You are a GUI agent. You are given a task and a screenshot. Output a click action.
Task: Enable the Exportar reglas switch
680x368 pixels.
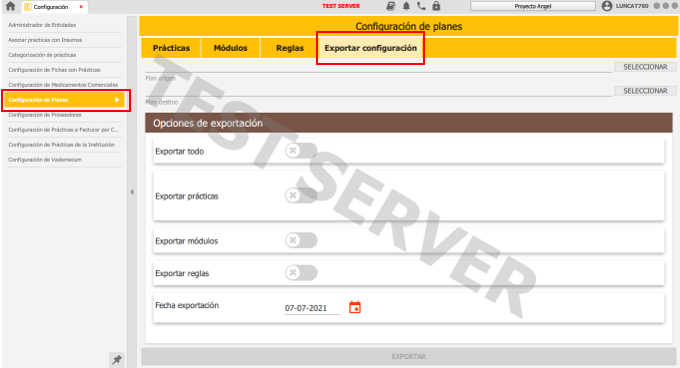pos(301,273)
